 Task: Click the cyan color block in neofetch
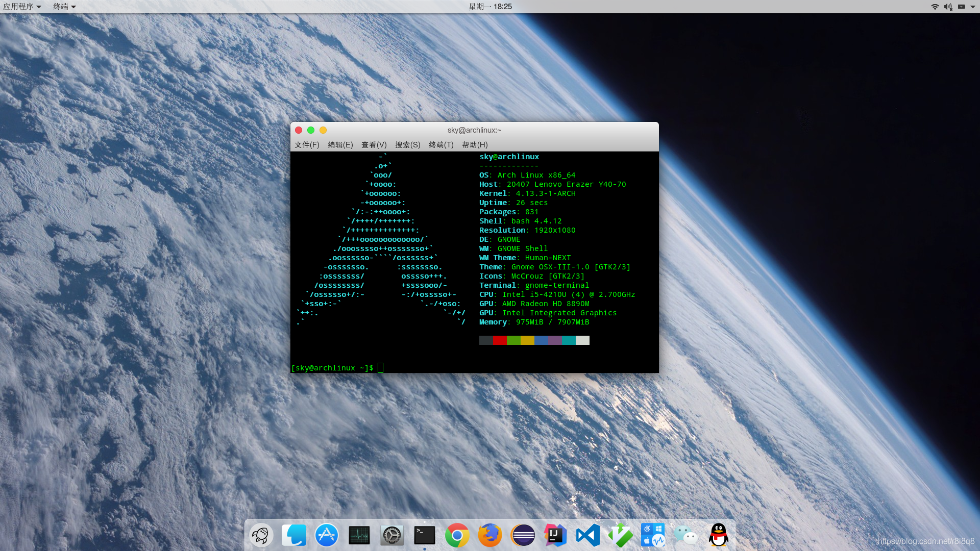(569, 340)
